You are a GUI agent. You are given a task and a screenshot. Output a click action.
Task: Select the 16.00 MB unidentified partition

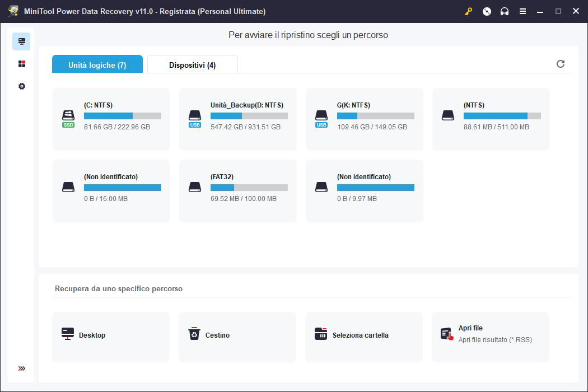(x=111, y=190)
